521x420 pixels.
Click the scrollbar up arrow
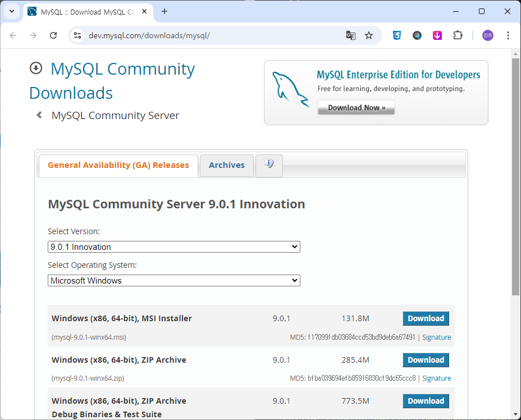point(515,53)
